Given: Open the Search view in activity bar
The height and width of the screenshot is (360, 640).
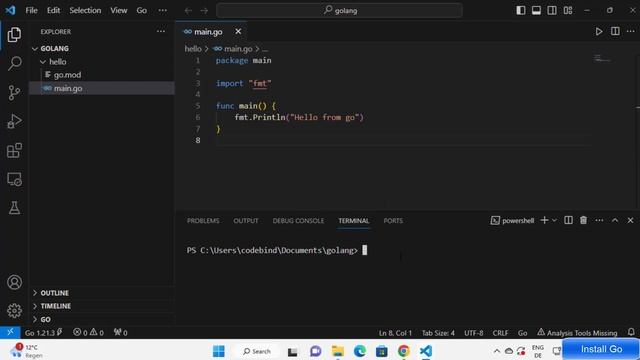Looking at the screenshot, I should (x=14, y=63).
